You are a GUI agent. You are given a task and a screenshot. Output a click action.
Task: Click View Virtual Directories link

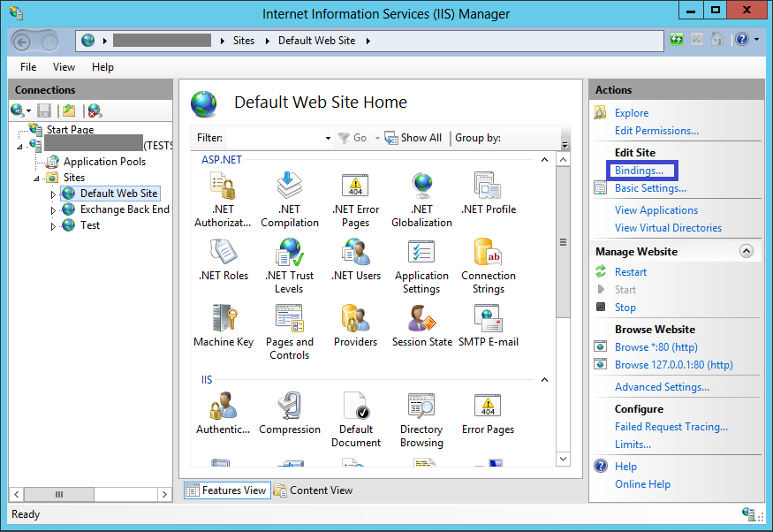click(668, 228)
